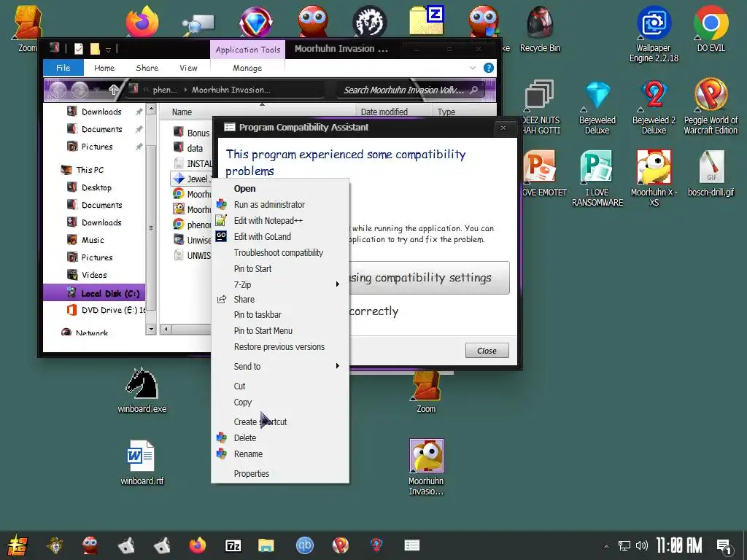
Task: Click the compatibility settings button
Action: tap(429, 278)
